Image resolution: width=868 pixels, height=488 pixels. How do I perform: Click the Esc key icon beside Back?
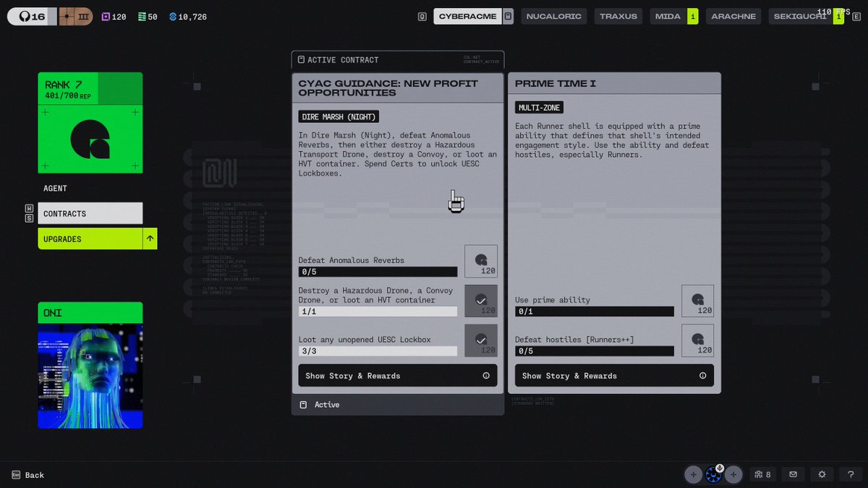[16, 475]
